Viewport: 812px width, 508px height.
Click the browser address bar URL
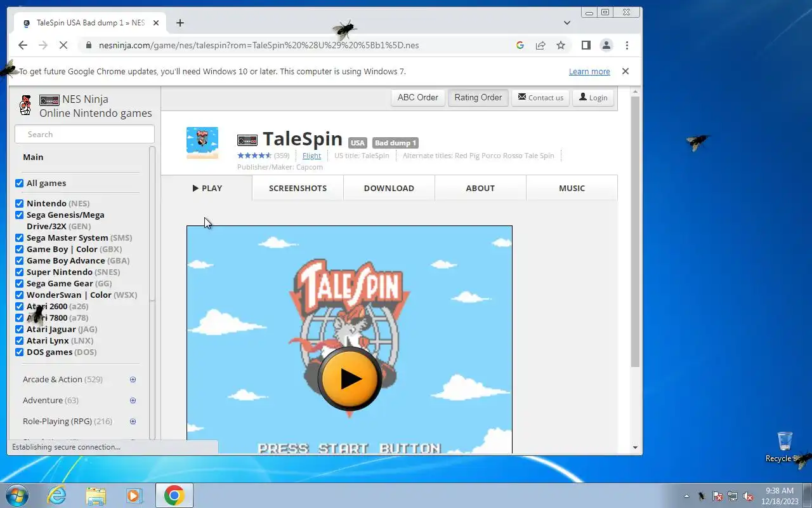pyautogui.click(x=259, y=45)
